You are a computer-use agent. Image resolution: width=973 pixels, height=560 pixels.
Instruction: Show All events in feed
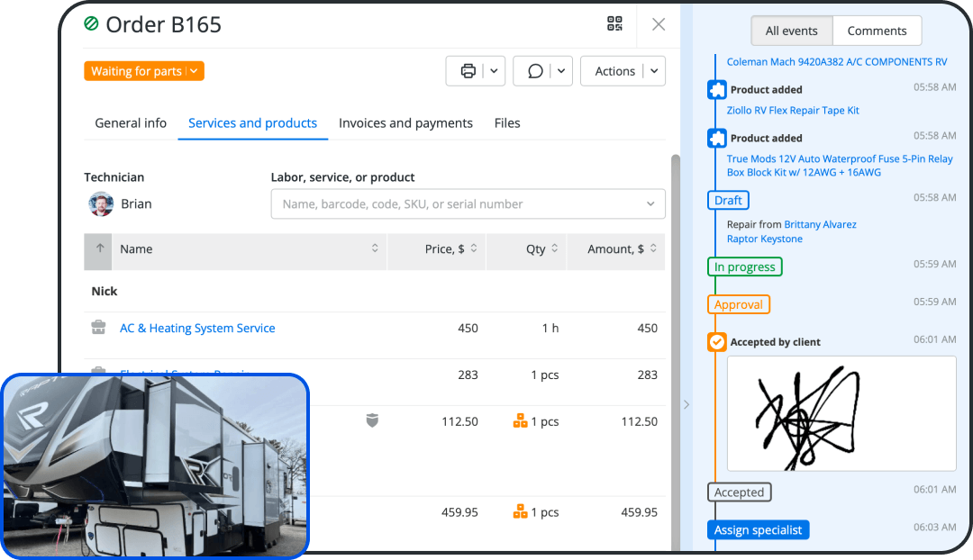[791, 31]
